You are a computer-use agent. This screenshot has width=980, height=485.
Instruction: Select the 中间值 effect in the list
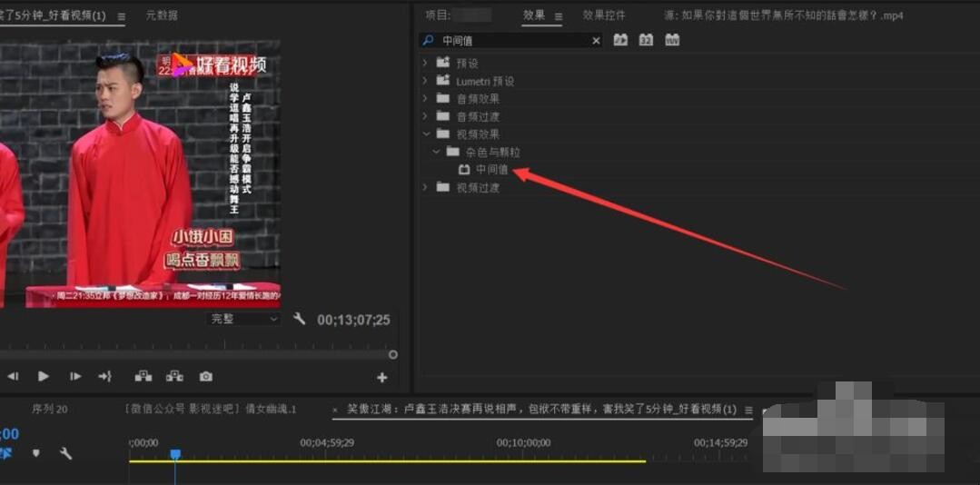click(492, 169)
